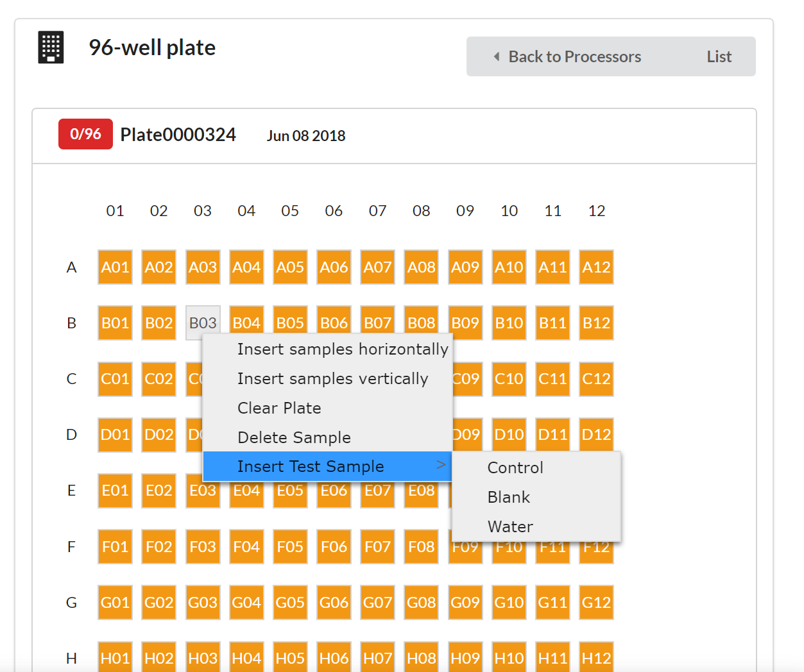Click the Plate0000324 title
Screen dimensions: 804x672
pos(178,135)
